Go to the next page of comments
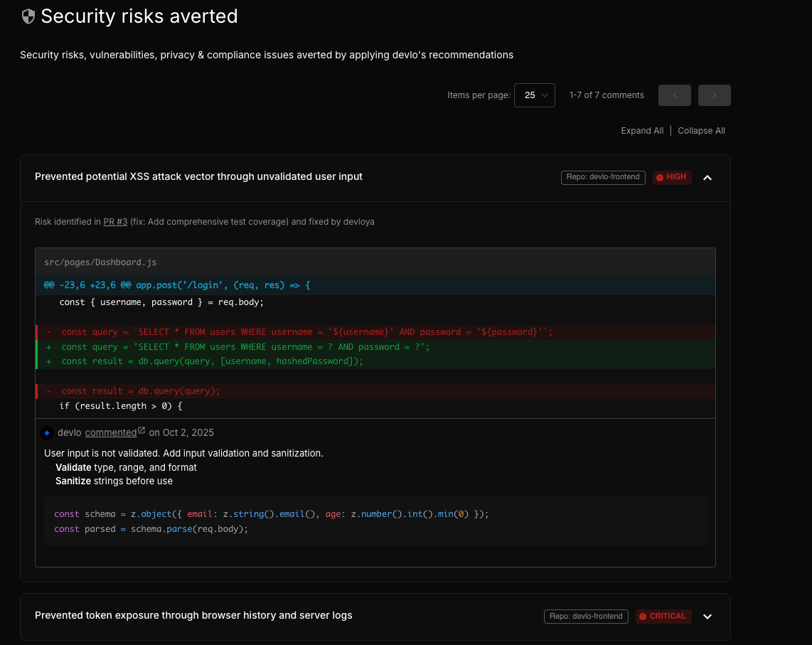The image size is (812, 645). (714, 95)
